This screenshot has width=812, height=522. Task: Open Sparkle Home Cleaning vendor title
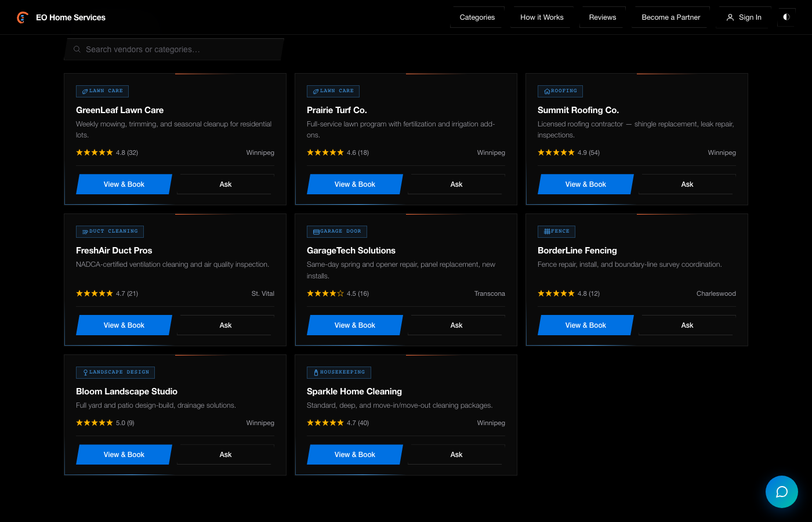[354, 391]
